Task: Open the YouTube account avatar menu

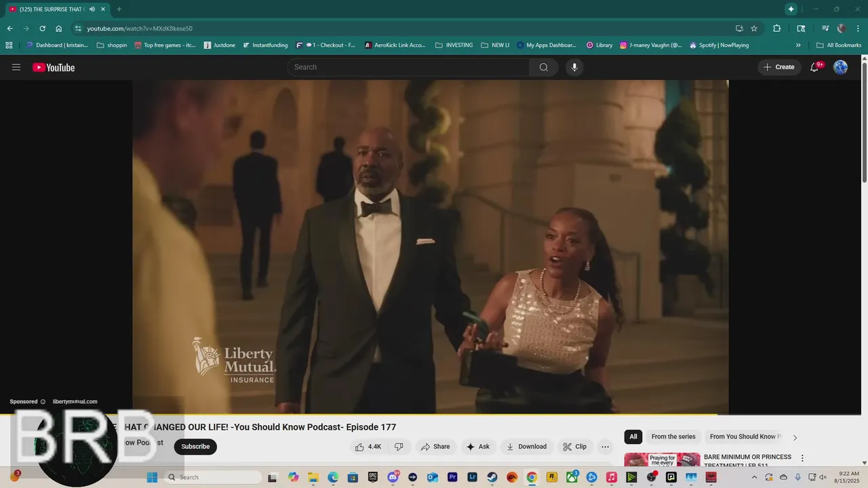Action: coord(840,67)
